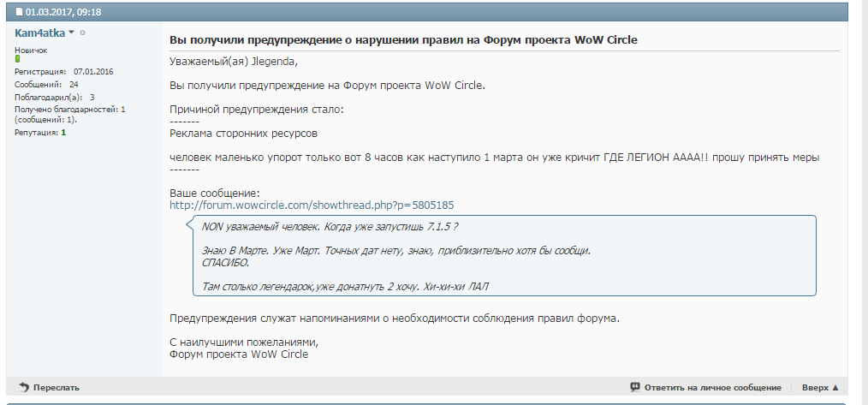
Task: Click the forward arrow icon next to Переслать
Action: pyautogui.click(x=24, y=387)
